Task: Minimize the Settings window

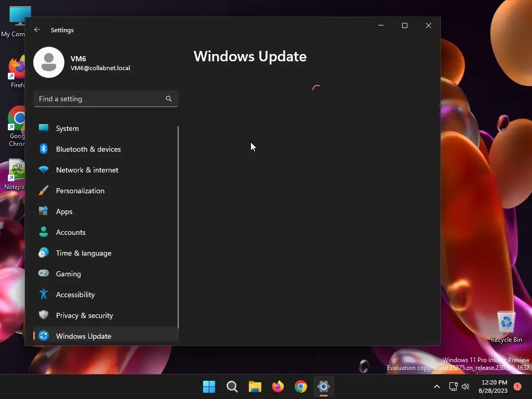Action: 381,25
